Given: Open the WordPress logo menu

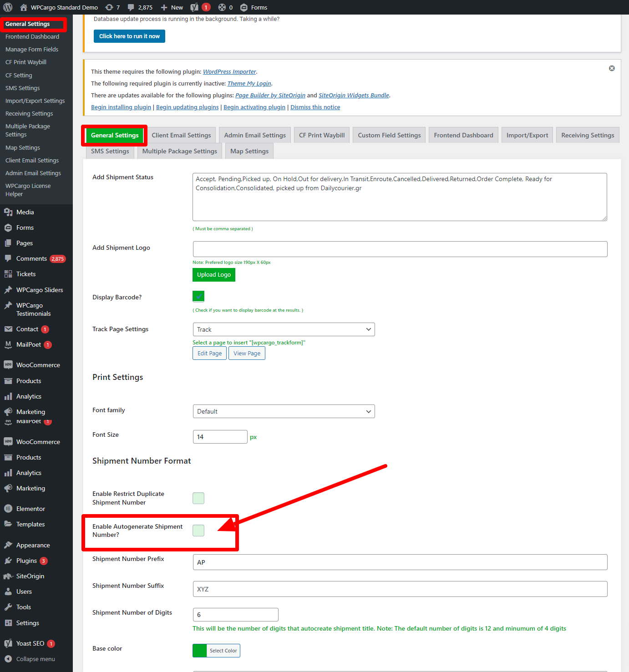Looking at the screenshot, I should (x=8, y=7).
